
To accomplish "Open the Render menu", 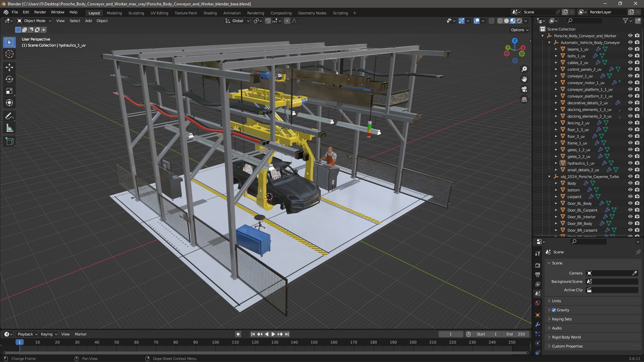I will [x=40, y=12].
